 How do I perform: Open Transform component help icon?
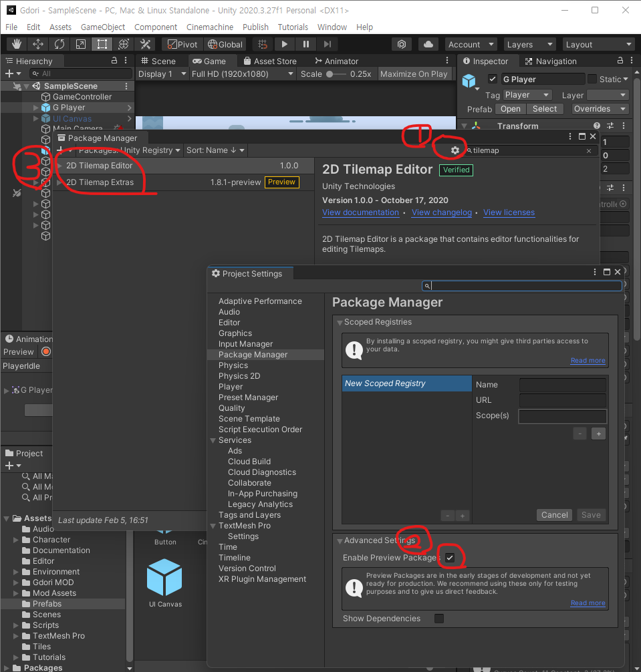(x=596, y=126)
